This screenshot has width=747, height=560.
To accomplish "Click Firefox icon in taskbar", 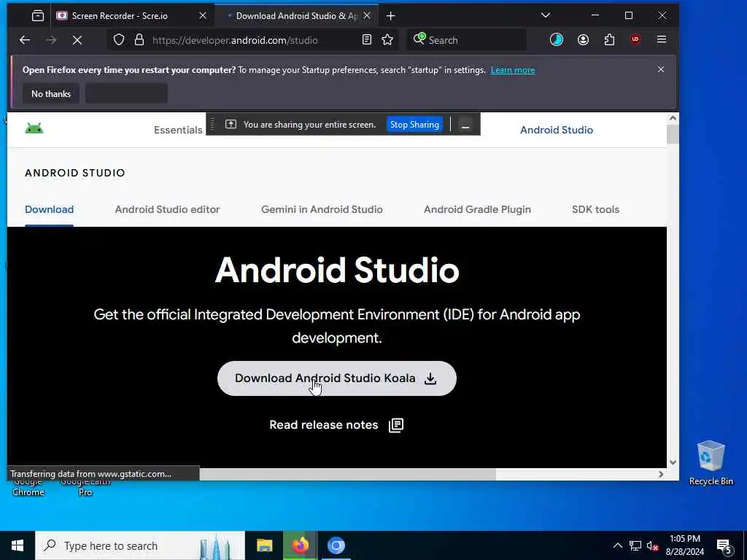I will (300, 545).
